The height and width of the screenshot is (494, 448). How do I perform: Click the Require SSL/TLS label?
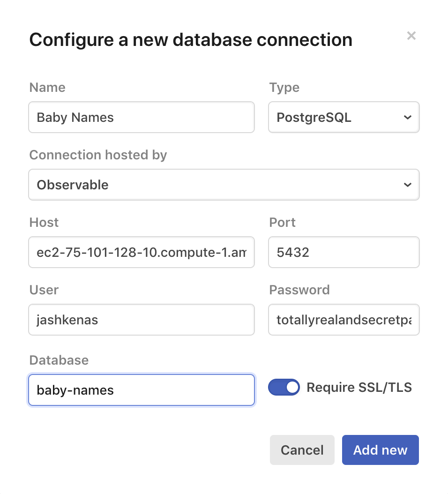pos(359,387)
